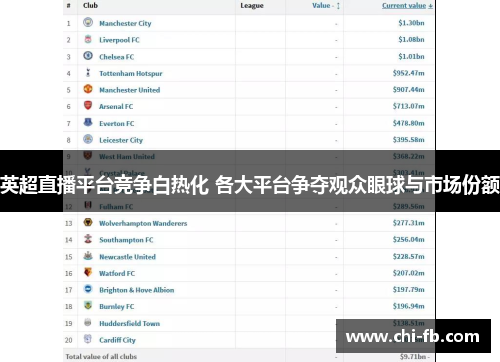Click the Leicester City club crest
Image resolution: width=500 pixels, height=362 pixels.
pyautogui.click(x=88, y=139)
